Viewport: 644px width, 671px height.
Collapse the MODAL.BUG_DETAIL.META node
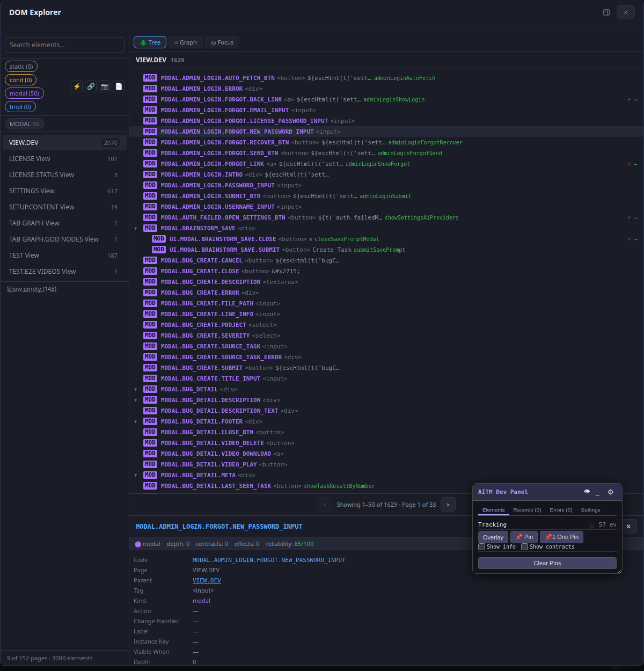[x=136, y=476]
